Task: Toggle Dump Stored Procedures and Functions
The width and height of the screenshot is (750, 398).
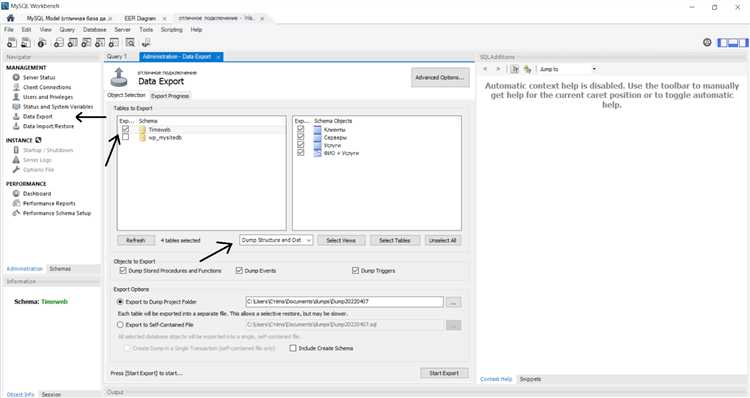Action: tap(123, 270)
